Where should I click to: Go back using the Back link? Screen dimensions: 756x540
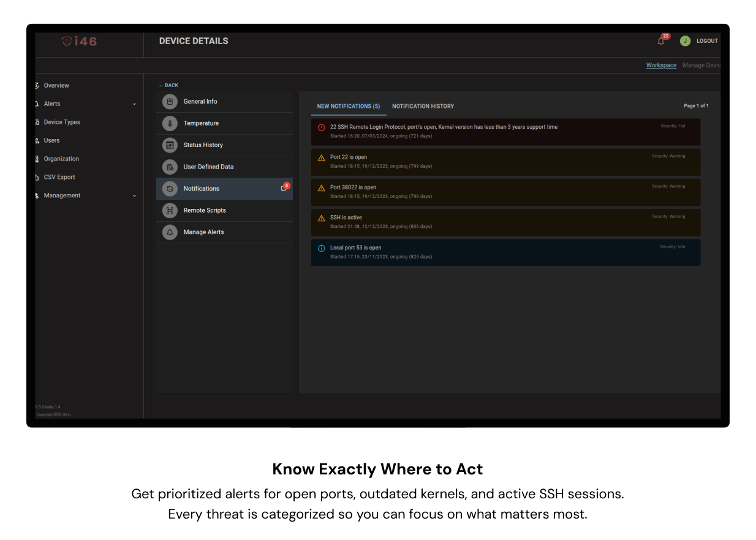[x=168, y=85]
